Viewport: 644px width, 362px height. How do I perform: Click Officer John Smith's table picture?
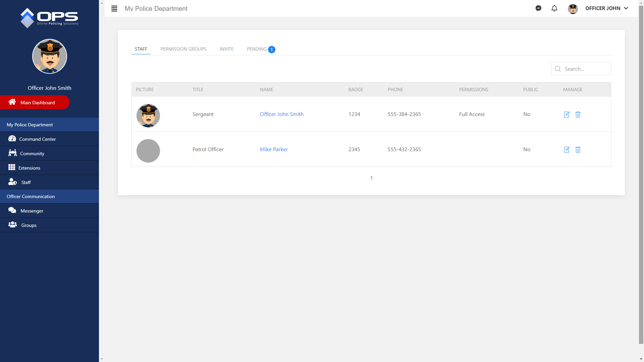pyautogui.click(x=148, y=116)
